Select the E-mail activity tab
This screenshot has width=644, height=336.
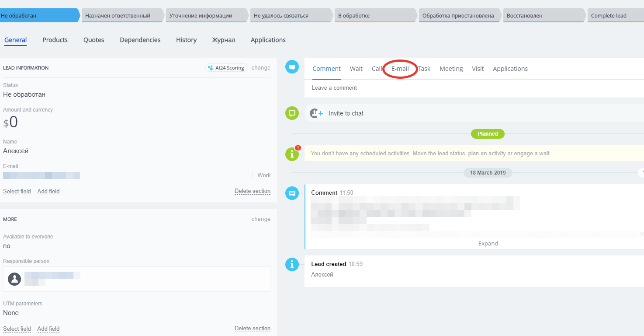click(x=400, y=69)
